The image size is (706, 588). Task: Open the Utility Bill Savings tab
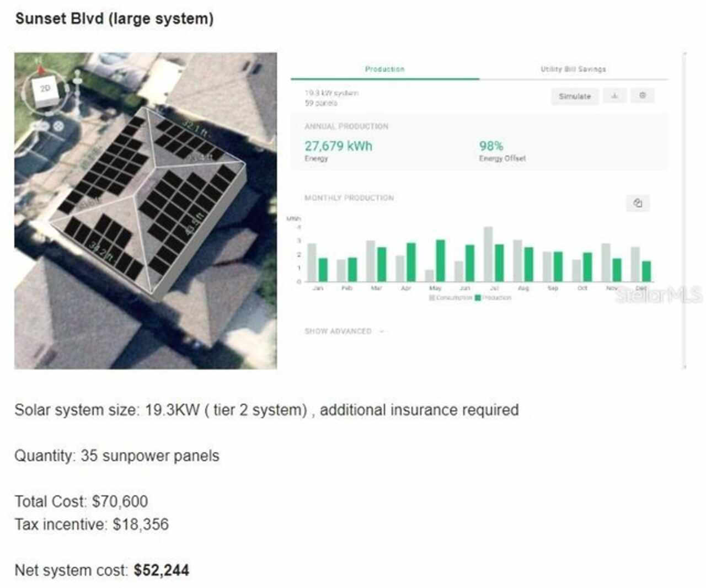pyautogui.click(x=573, y=70)
